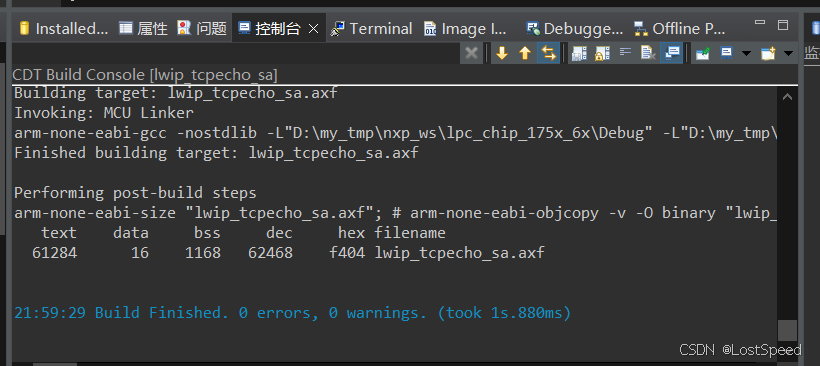
Task: Click the 'Invoking: MCU Linker' line
Action: coord(104,112)
